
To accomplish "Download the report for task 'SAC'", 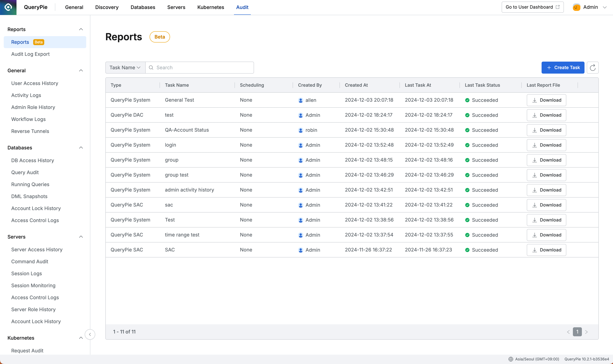I will point(546,250).
